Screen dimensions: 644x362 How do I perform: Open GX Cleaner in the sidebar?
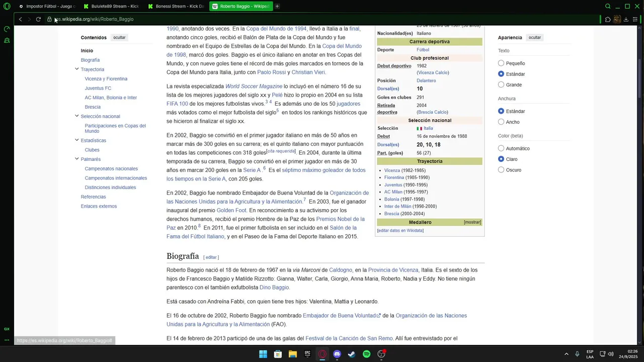click(x=7, y=40)
